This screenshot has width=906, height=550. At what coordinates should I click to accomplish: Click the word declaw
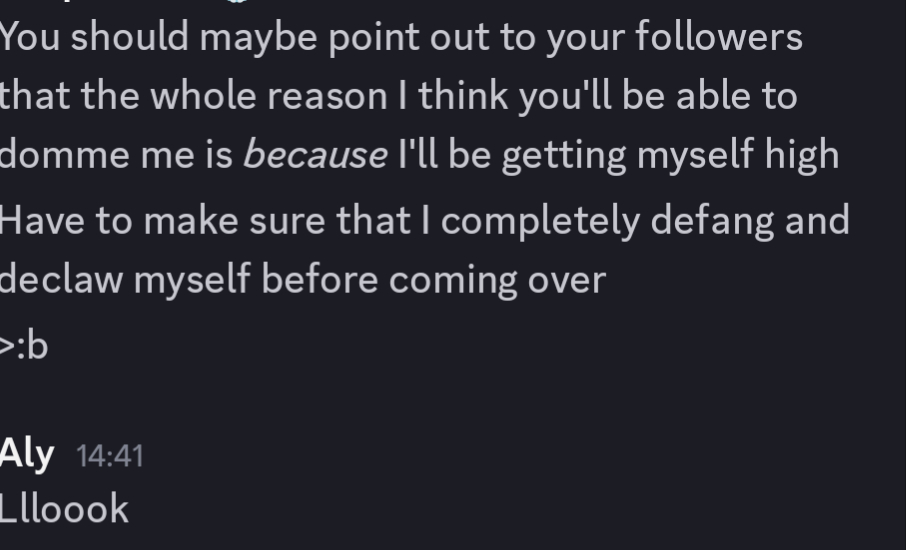(61, 279)
